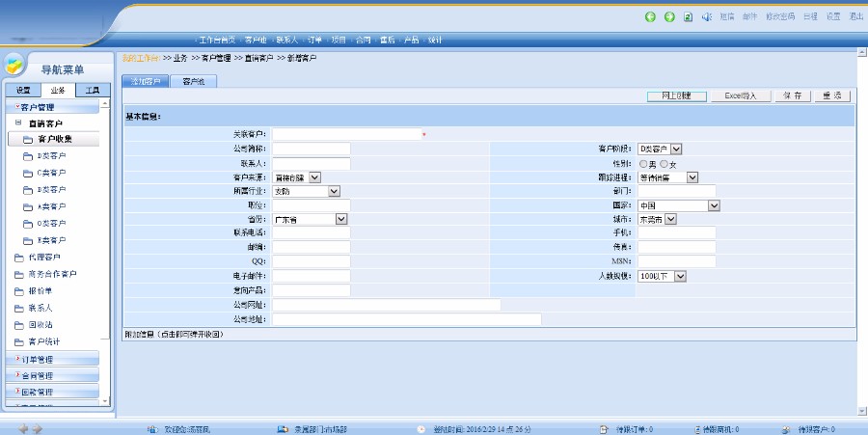Collapse the 直销客户 tree node
868x435 pixels.
pos(18,122)
